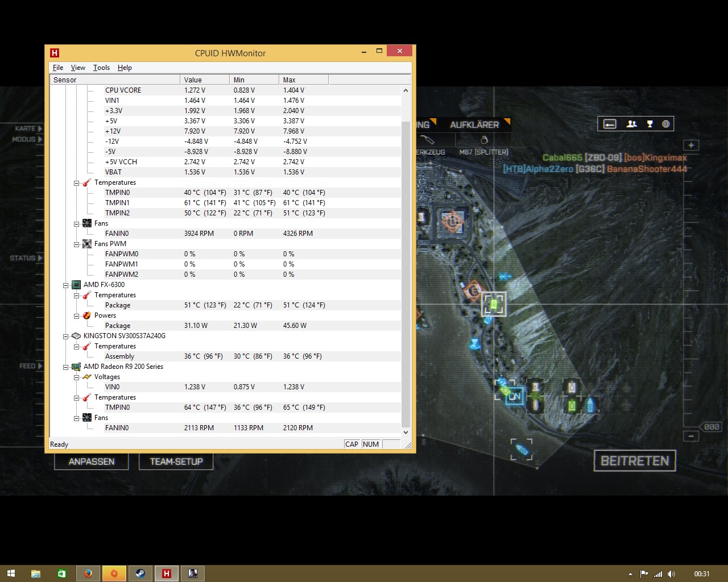Collapse the Radeon Temperatures node
Viewport: 728px width, 582px height.
(x=76, y=397)
